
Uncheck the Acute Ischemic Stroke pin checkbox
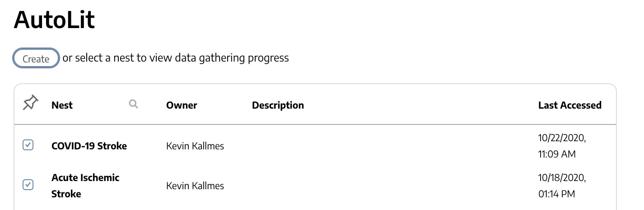click(28, 185)
